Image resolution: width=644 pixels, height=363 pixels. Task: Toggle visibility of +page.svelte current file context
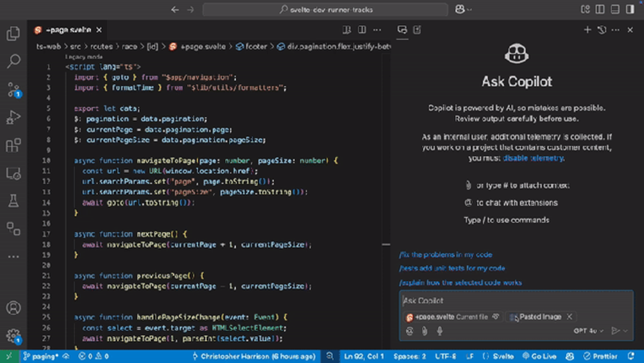[495, 317]
